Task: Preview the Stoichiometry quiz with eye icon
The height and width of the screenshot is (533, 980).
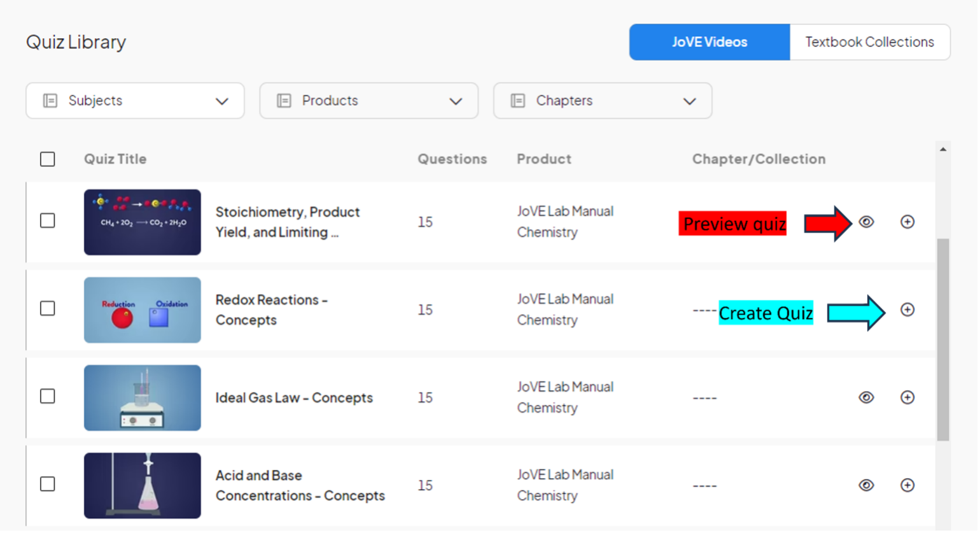Action: coord(866,222)
